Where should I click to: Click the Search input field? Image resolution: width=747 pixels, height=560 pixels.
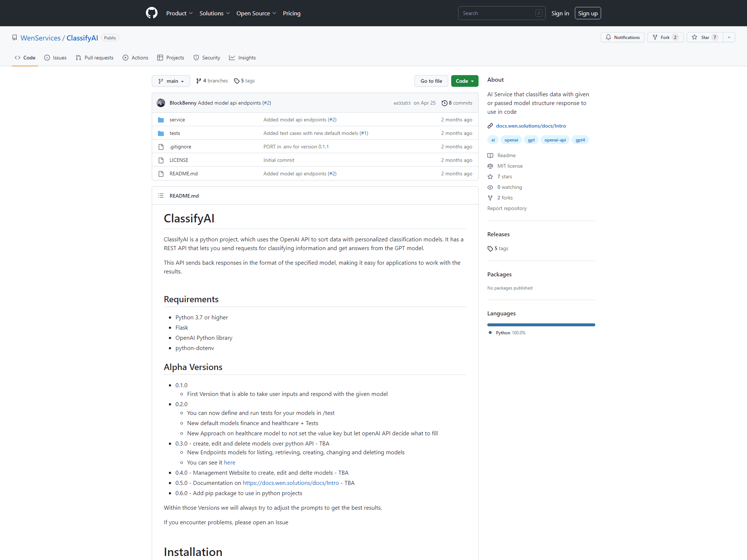(502, 13)
